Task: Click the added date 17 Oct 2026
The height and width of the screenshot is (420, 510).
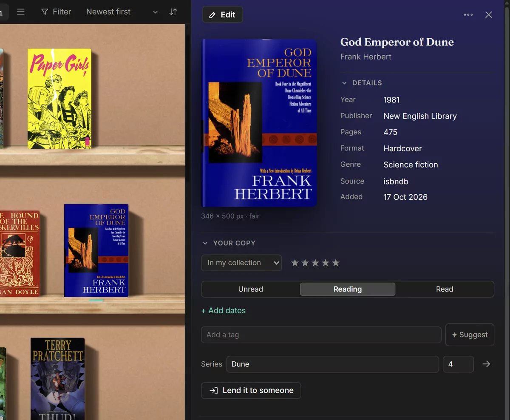Action: [405, 197]
